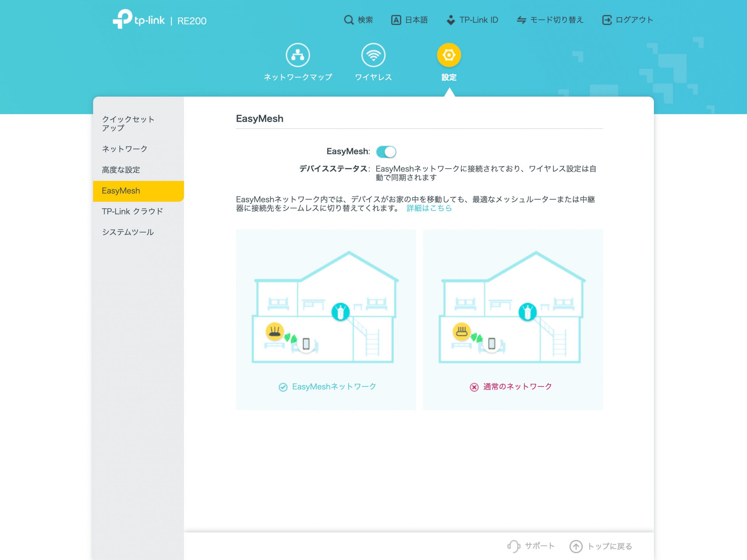The image size is (747, 560).
Task: Click the TP-Link ID icon
Action: point(451,20)
